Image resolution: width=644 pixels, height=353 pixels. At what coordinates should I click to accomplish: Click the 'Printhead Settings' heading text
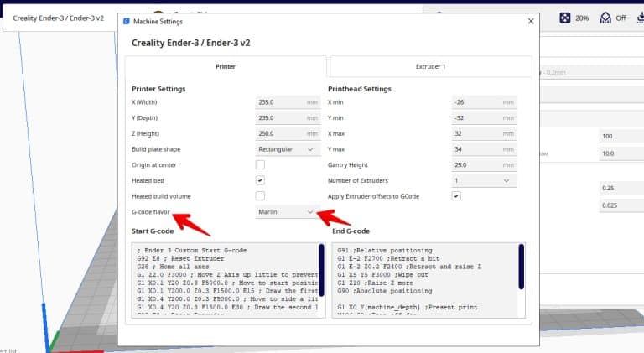(360, 89)
